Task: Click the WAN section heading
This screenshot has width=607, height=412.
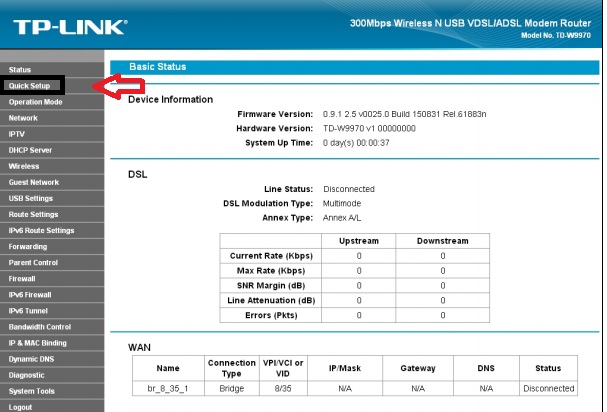Action: click(x=139, y=347)
